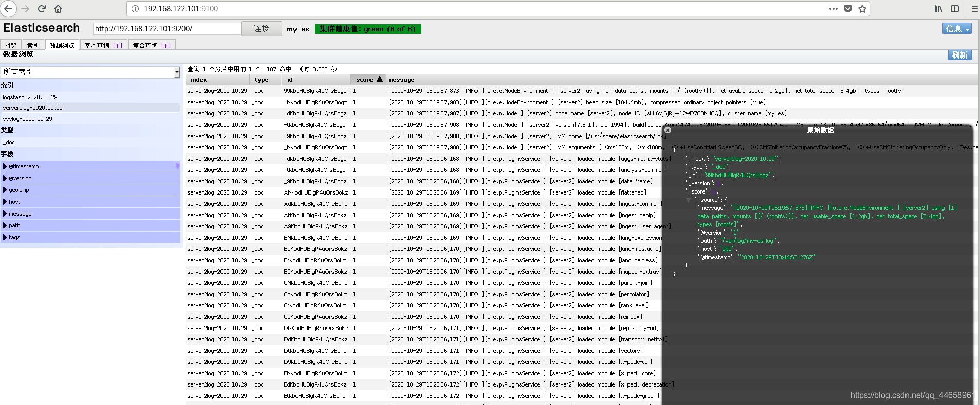Open the 基本查询 basic query tab

coord(97,46)
